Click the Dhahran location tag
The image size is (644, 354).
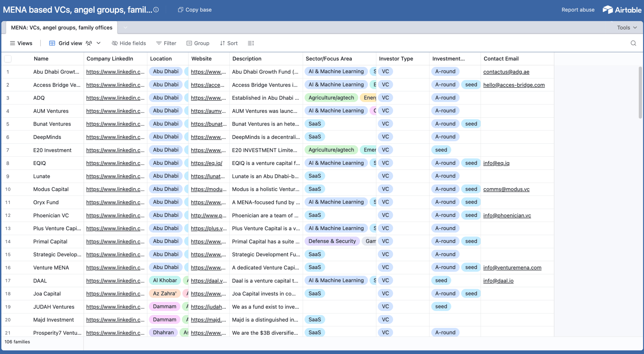pyautogui.click(x=163, y=333)
